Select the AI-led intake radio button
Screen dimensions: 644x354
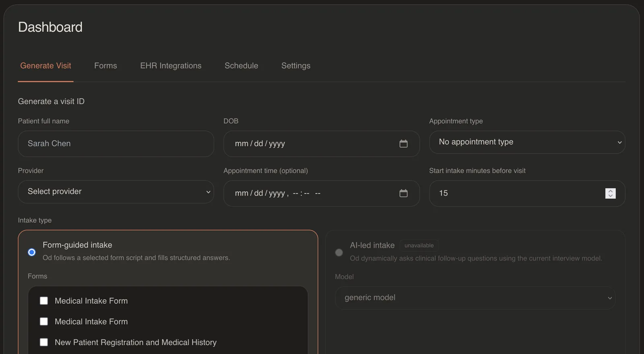coord(339,253)
